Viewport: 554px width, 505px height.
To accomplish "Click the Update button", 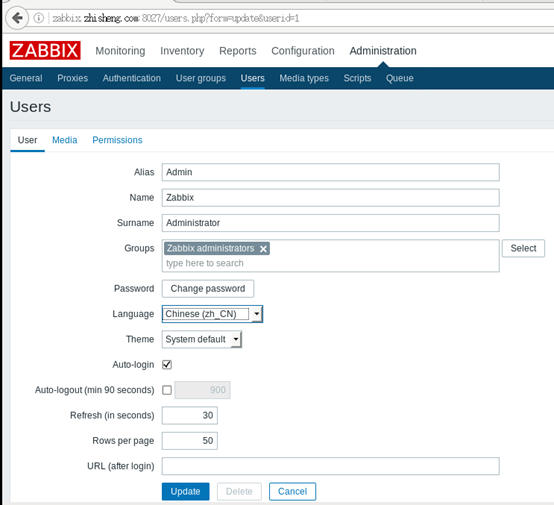I will (185, 492).
